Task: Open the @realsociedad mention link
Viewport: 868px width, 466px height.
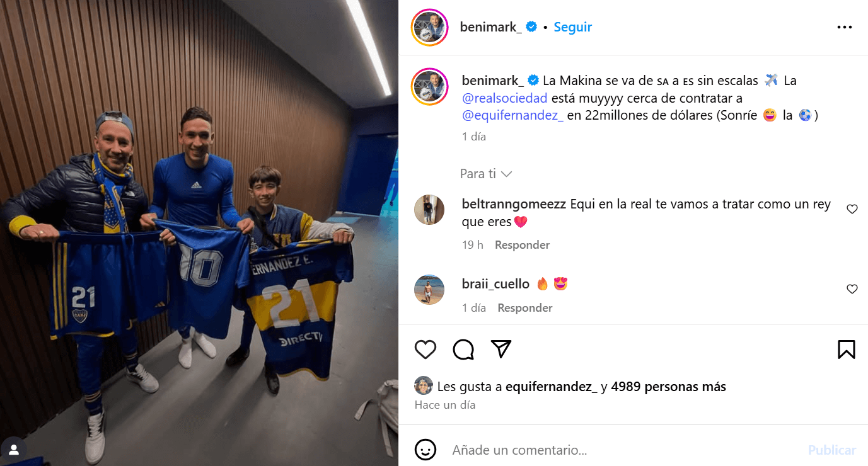Action: pyautogui.click(x=504, y=98)
